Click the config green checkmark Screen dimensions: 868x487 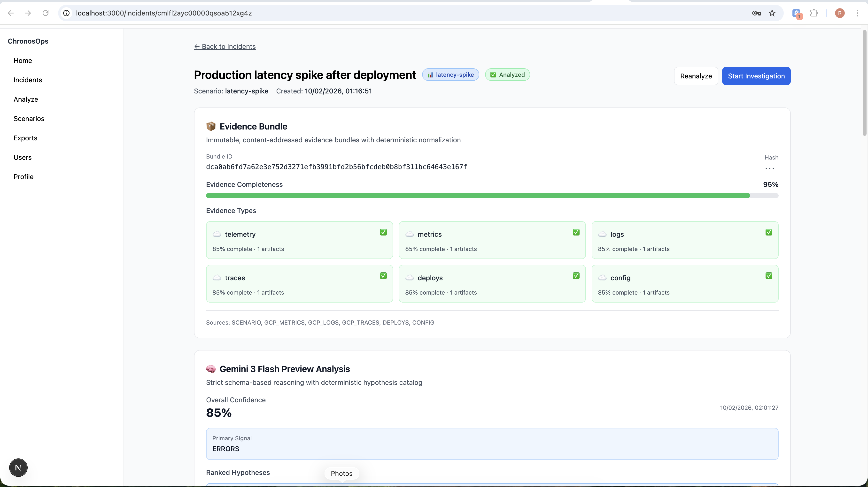click(769, 276)
